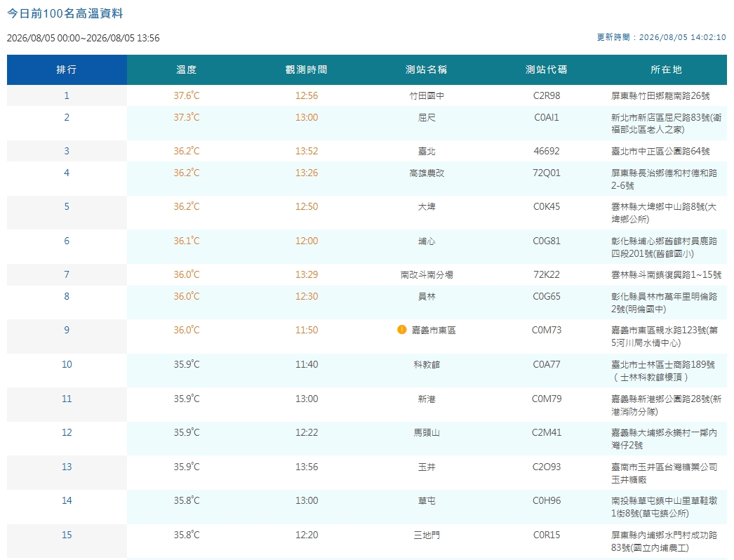Screen dimensions: 734x560
Task: Select station name 員林
Action: point(427,296)
